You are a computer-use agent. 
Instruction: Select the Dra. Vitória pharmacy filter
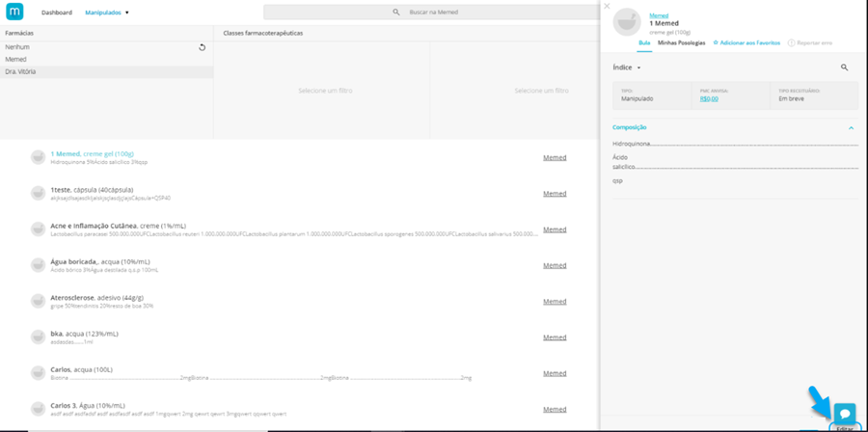pyautogui.click(x=106, y=72)
